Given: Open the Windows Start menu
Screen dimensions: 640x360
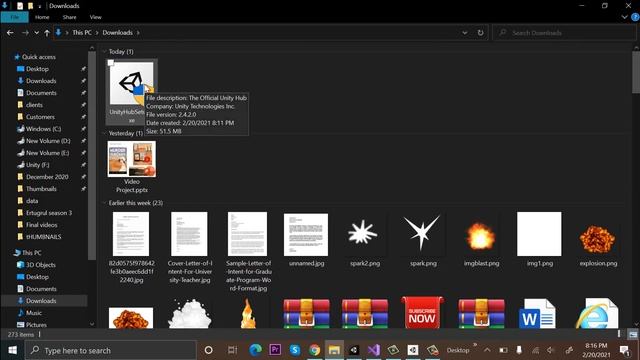Looking at the screenshot, I should pyautogui.click(x=12, y=350).
